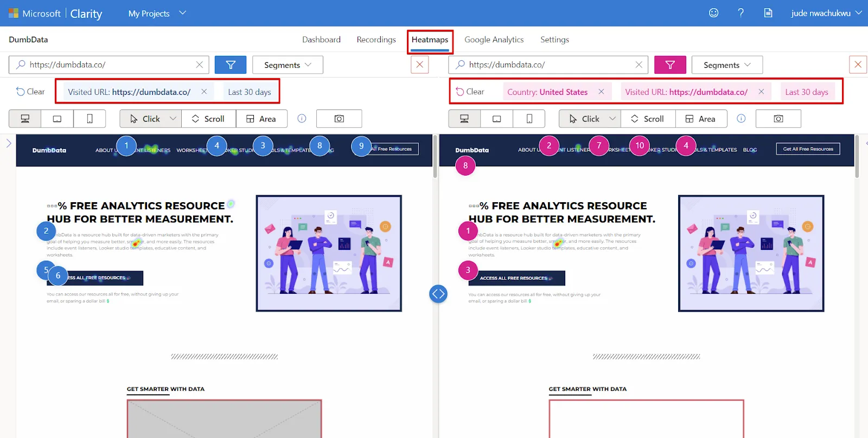Clear all filters in left pane
868x438 pixels.
(30, 92)
